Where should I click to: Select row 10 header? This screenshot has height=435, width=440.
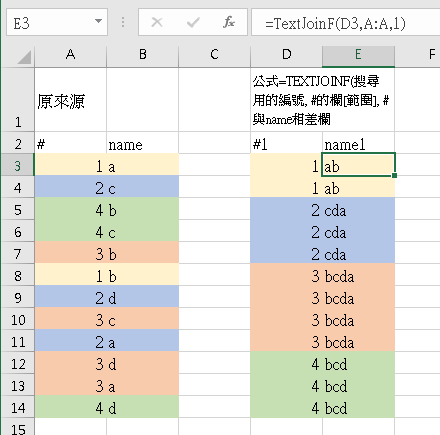[x=18, y=319]
